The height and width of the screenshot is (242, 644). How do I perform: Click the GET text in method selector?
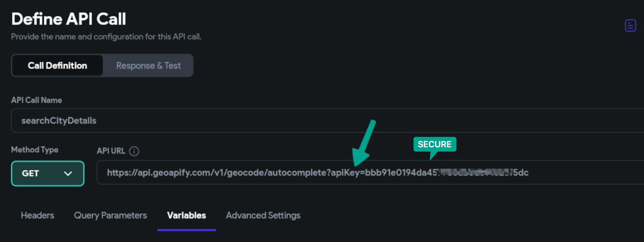pos(30,173)
